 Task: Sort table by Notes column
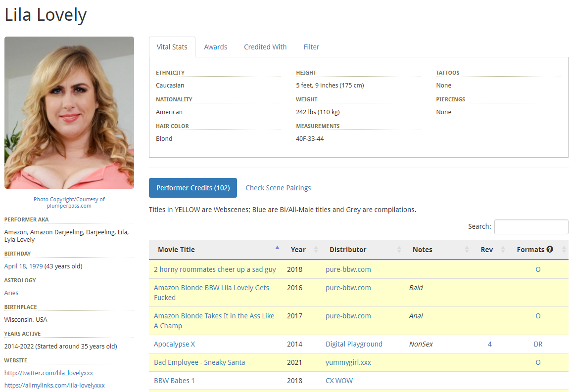click(x=439, y=250)
